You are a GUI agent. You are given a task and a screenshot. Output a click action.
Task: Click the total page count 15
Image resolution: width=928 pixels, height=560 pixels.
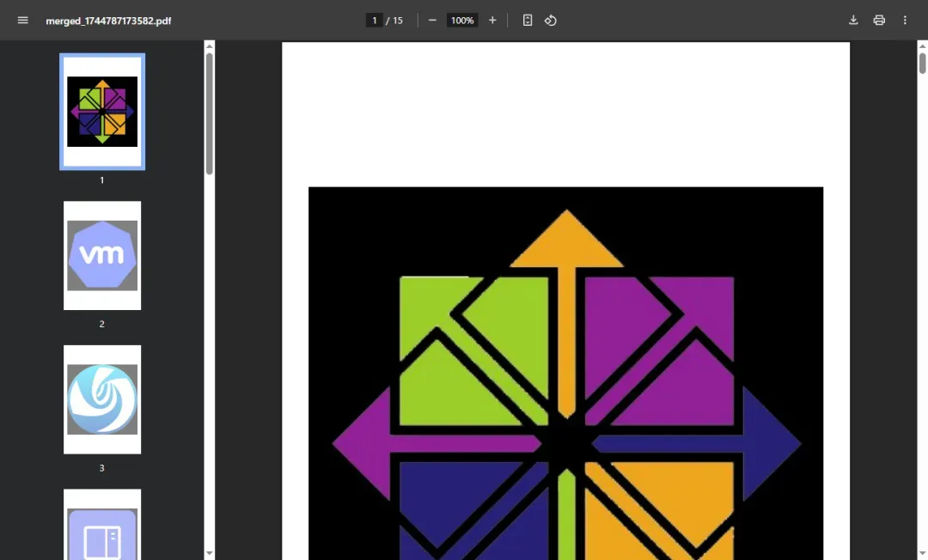click(x=398, y=20)
